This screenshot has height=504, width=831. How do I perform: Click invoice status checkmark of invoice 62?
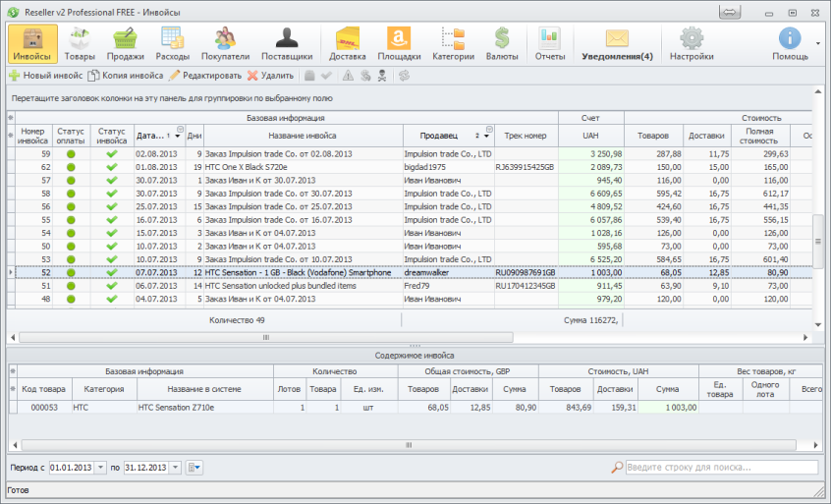point(112,168)
